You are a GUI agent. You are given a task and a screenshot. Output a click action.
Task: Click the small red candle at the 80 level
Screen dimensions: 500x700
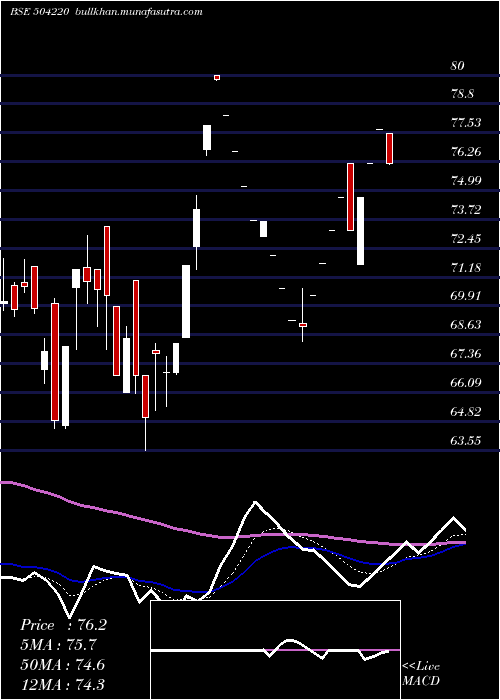217,78
